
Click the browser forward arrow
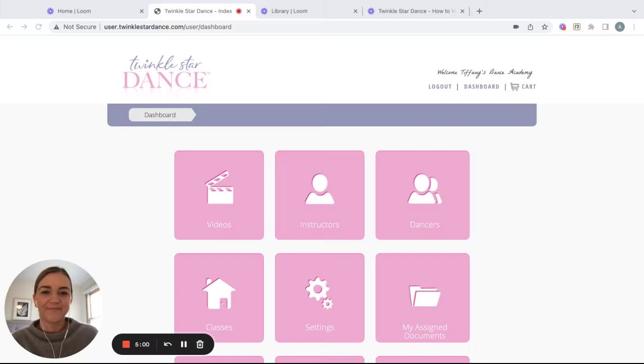[24, 27]
